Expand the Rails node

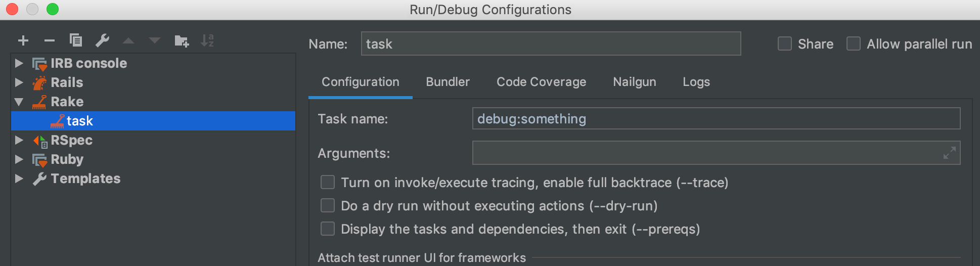coord(19,82)
